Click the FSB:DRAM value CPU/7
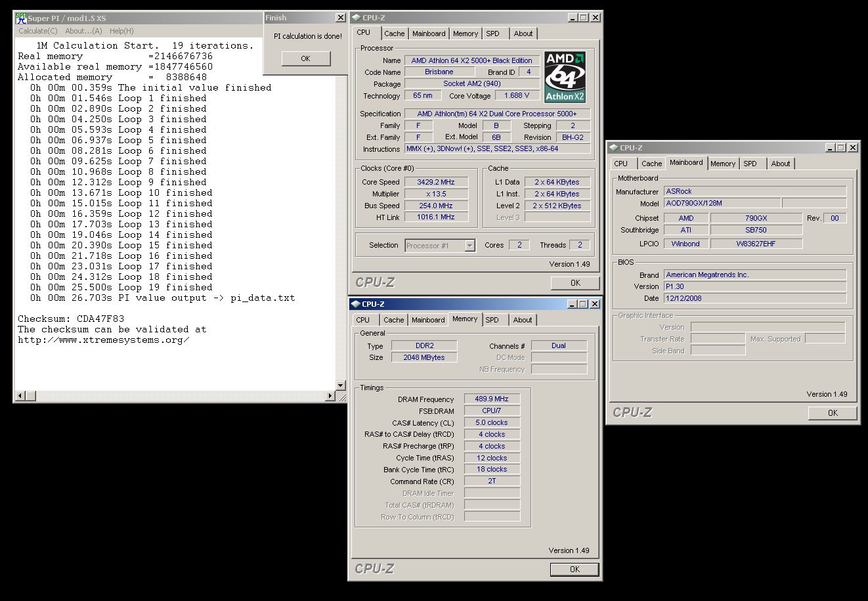The width and height of the screenshot is (868, 601). tap(492, 411)
